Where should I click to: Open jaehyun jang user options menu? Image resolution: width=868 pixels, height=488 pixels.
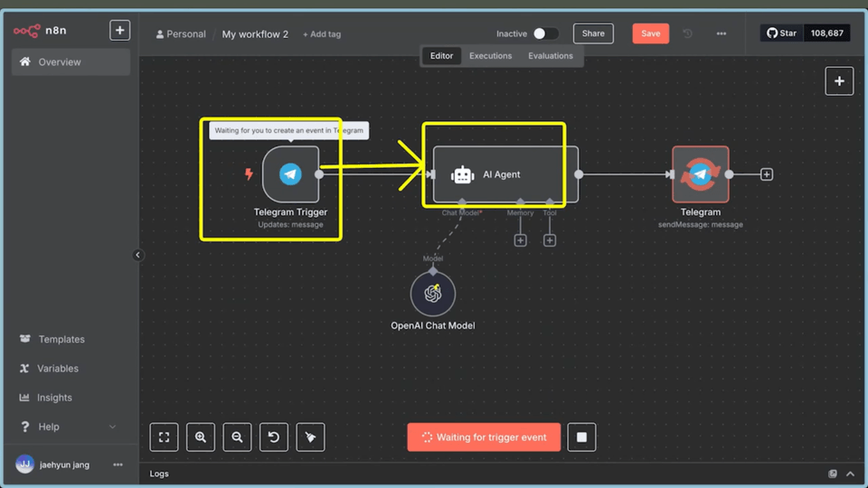[118, 465]
